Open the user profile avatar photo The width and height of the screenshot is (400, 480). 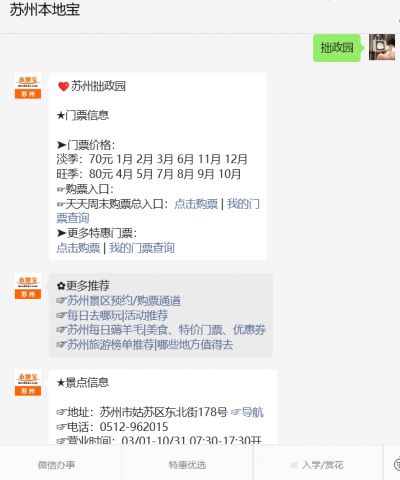point(382,47)
